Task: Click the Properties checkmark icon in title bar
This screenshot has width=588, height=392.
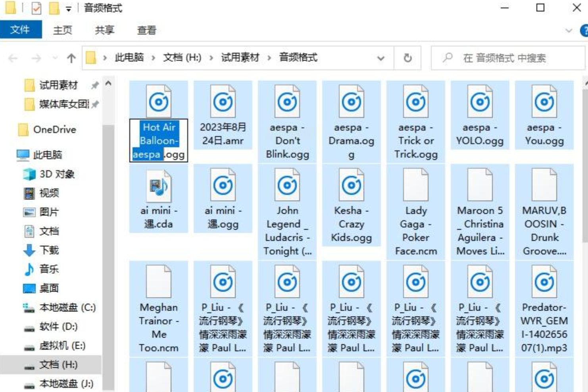Action: 36,8
